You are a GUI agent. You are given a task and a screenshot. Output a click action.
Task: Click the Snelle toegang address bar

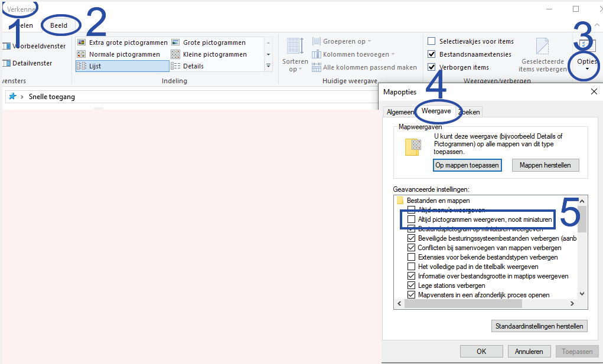click(x=191, y=96)
